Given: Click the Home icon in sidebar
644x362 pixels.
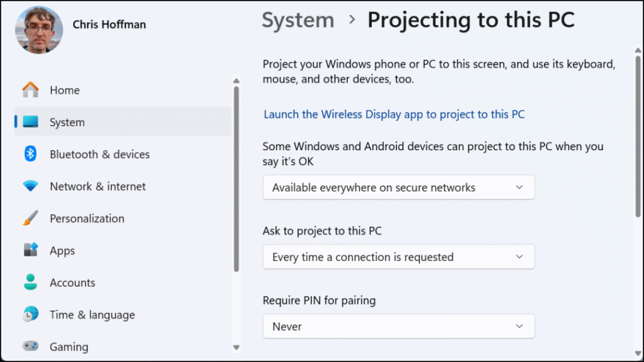Looking at the screenshot, I should coord(30,90).
